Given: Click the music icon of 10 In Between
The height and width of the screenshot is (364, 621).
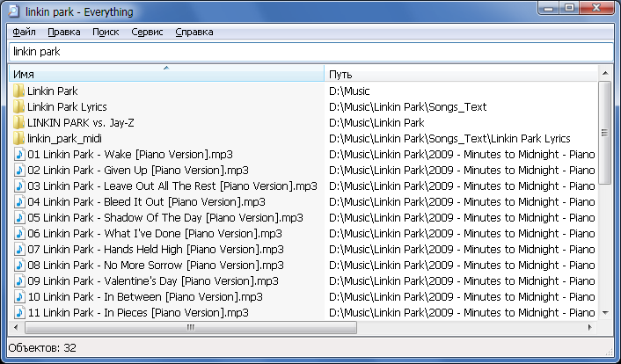Looking at the screenshot, I should (x=19, y=296).
